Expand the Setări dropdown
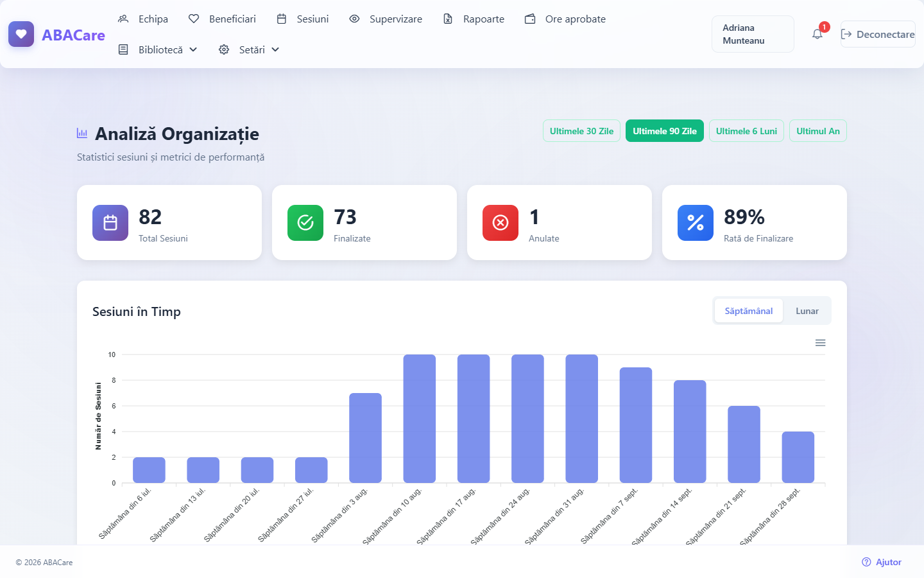This screenshot has height=578, width=924. tap(249, 49)
